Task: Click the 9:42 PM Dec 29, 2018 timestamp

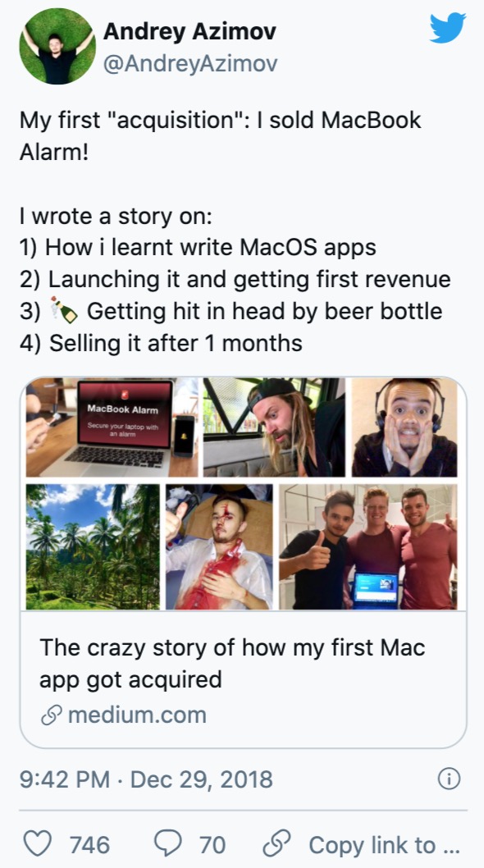Action: [x=146, y=779]
